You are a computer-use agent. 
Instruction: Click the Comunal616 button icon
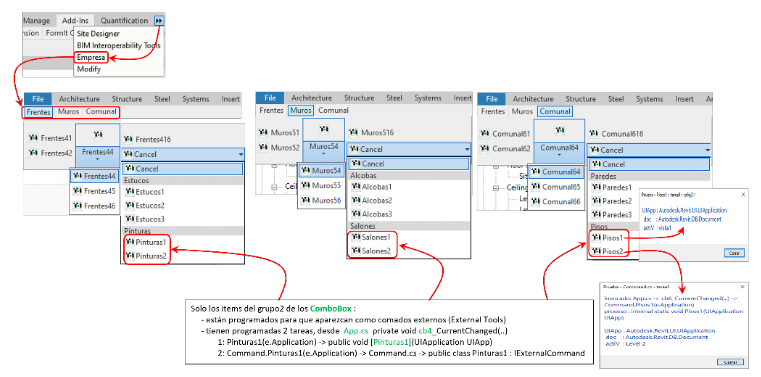point(593,133)
